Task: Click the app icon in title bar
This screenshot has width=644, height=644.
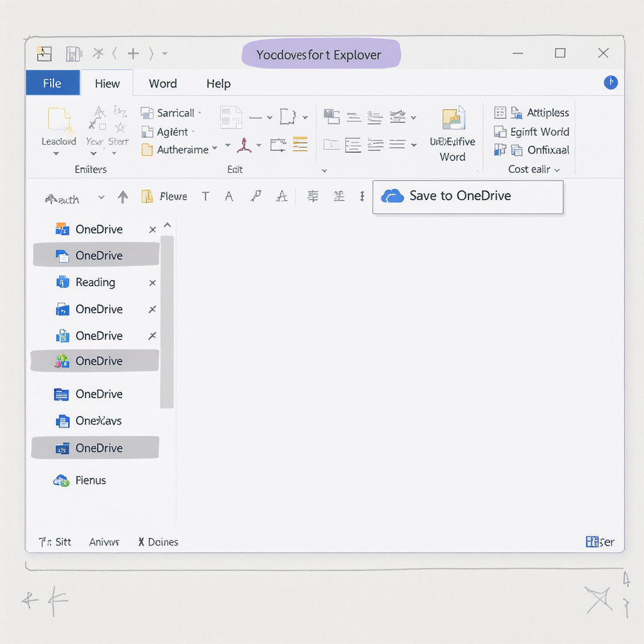Action: (44, 54)
